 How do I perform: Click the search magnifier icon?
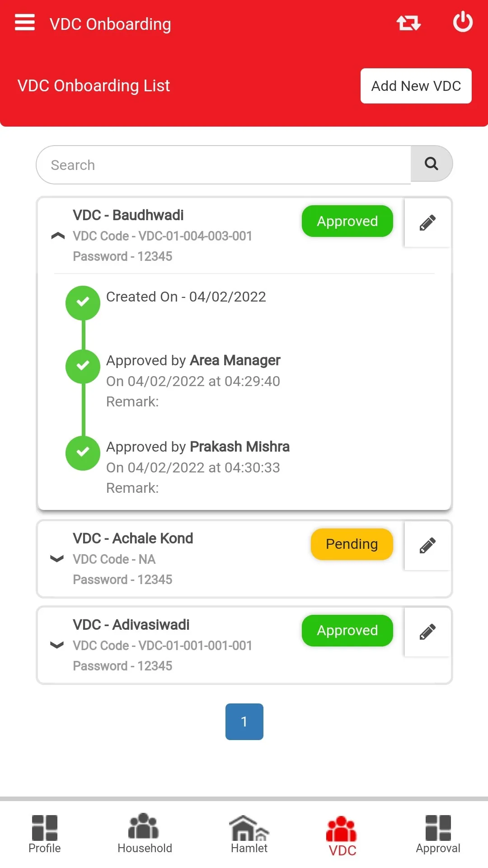coord(432,164)
